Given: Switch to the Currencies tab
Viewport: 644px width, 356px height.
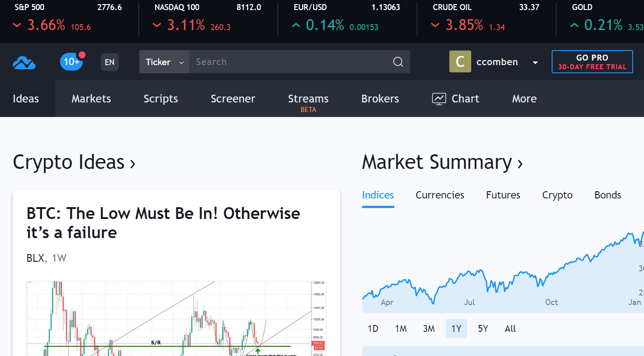Looking at the screenshot, I should pyautogui.click(x=439, y=195).
